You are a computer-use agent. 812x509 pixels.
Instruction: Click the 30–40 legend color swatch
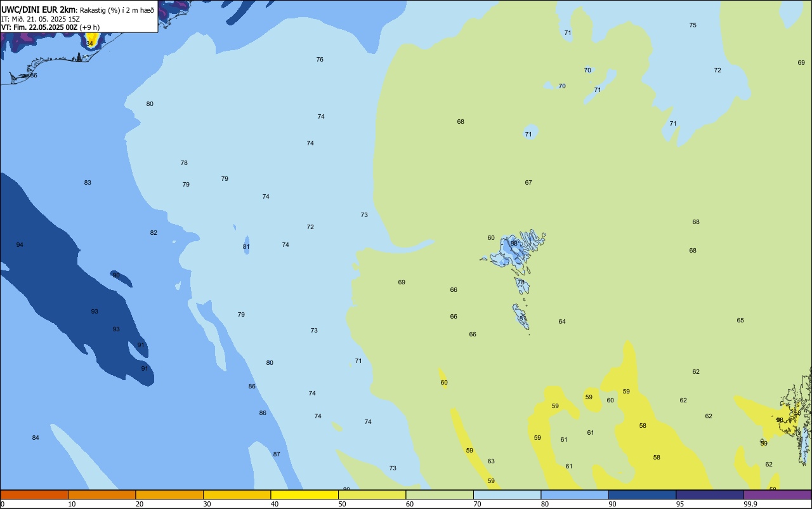click(x=237, y=494)
